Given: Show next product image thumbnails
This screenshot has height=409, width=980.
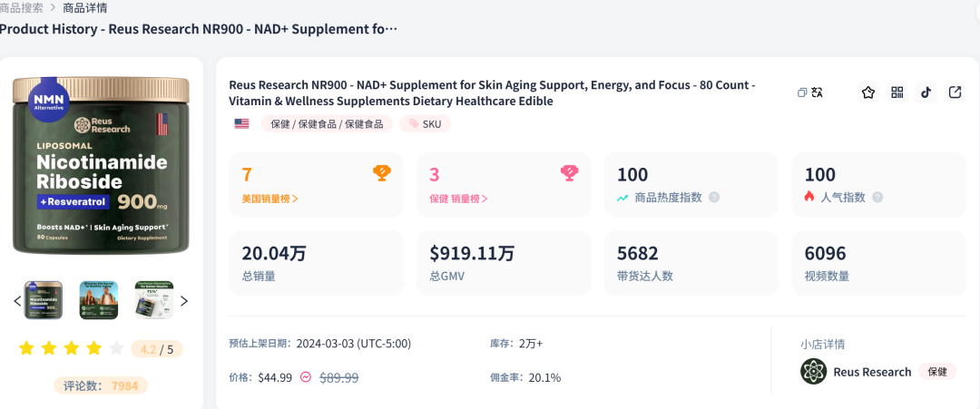Looking at the screenshot, I should click(184, 301).
